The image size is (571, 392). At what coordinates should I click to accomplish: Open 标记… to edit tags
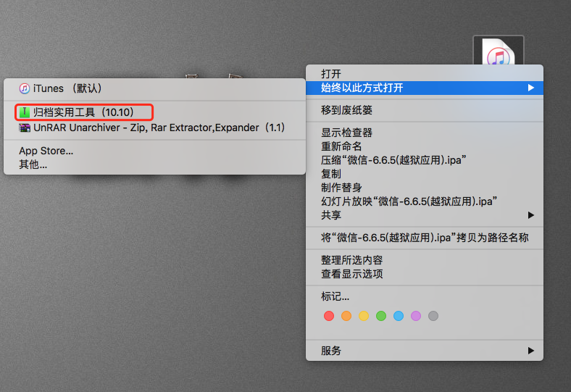425,296
